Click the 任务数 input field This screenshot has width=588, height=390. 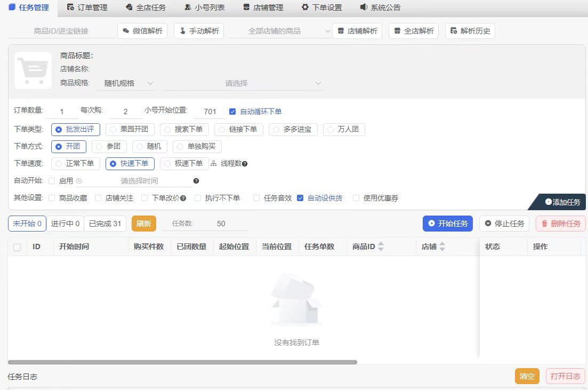click(x=221, y=224)
